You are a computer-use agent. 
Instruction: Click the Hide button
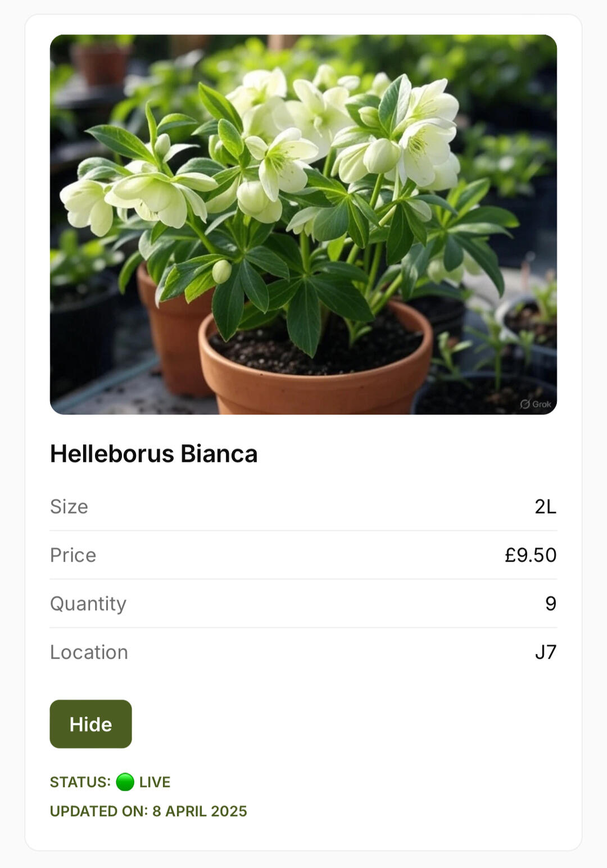(90, 724)
